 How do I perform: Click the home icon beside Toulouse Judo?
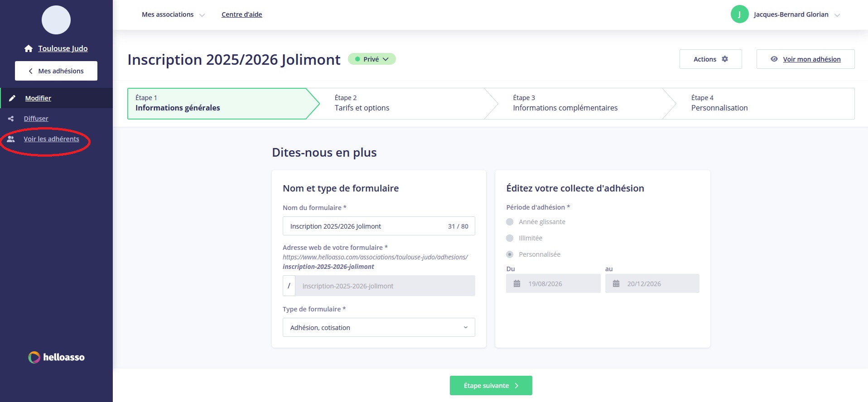(x=29, y=48)
